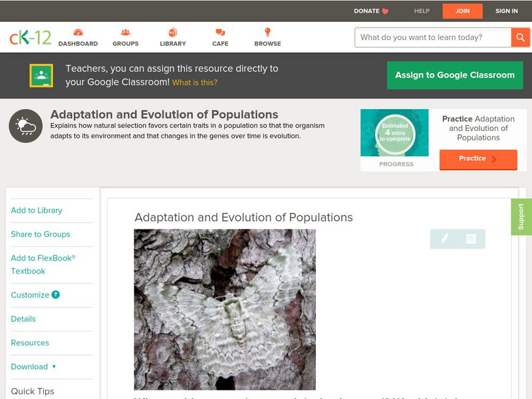532x399 pixels.
Task: Open the notes list icon
Action: click(x=471, y=239)
